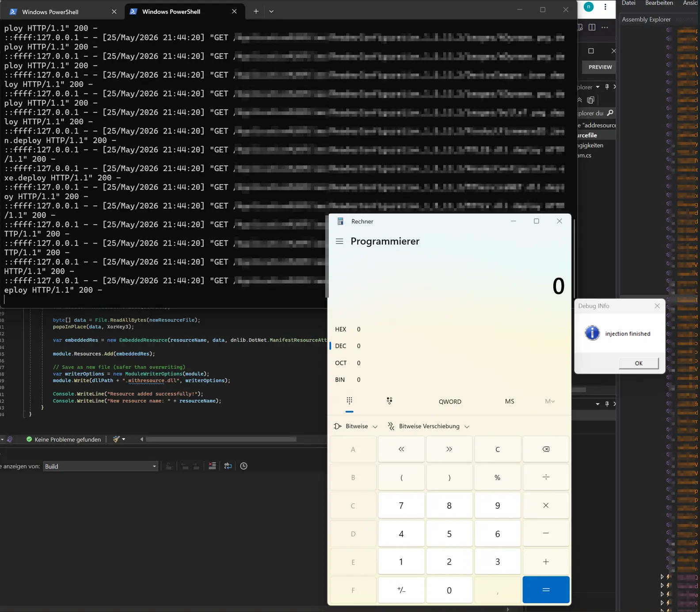
Task: Click the C clear key in Calculator
Action: [497, 449]
